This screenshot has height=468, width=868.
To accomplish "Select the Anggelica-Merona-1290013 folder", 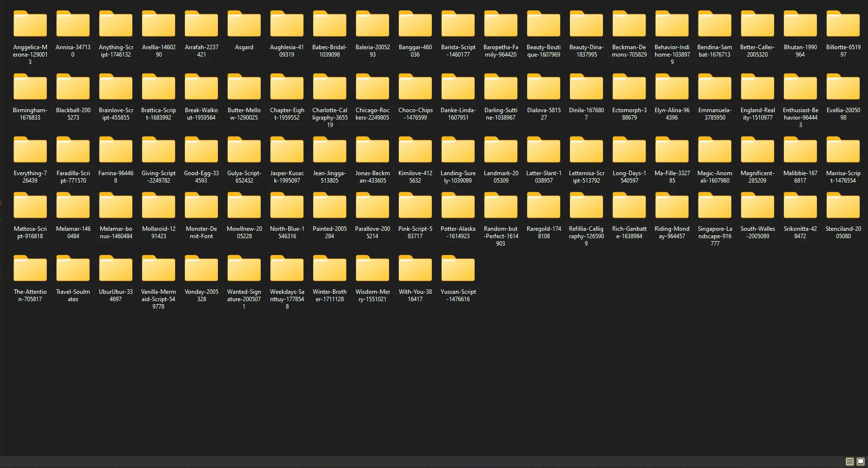I will [30, 38].
